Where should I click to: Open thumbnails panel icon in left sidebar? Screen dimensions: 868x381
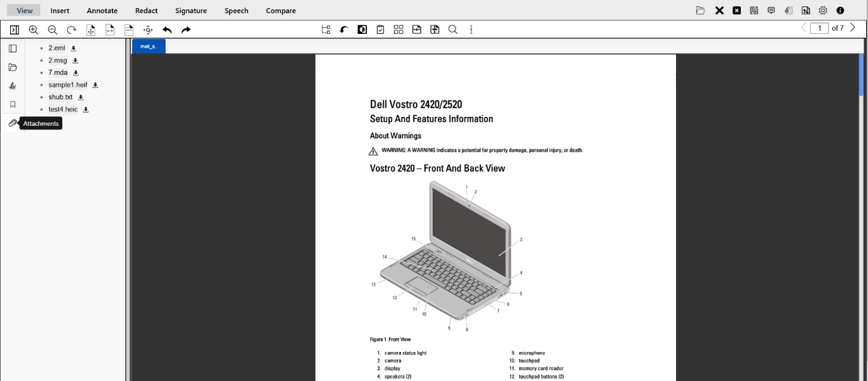[13, 48]
